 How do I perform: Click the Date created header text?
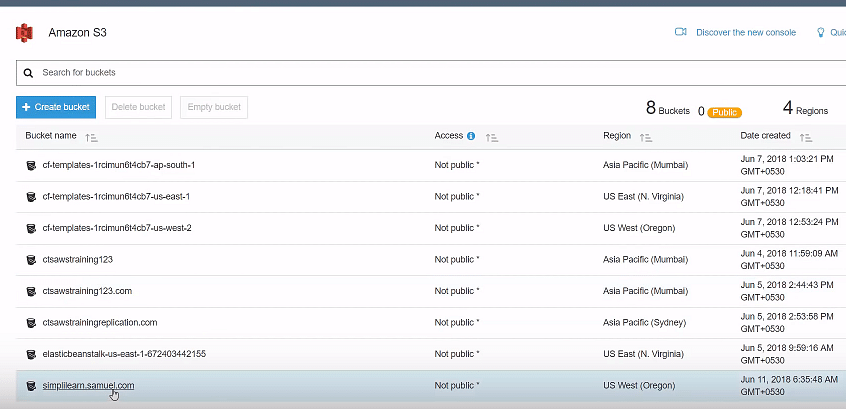point(765,135)
